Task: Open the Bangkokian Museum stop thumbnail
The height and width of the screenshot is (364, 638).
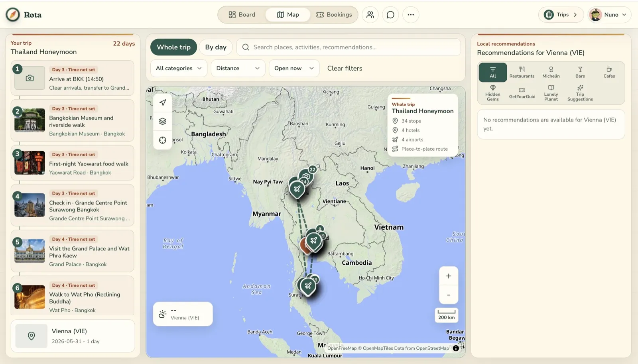Action: [30, 120]
